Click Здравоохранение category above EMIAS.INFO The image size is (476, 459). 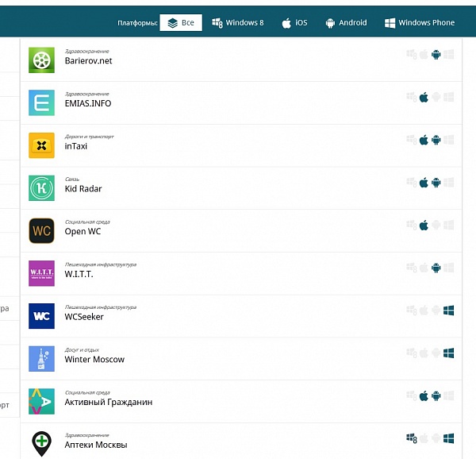[x=86, y=94]
